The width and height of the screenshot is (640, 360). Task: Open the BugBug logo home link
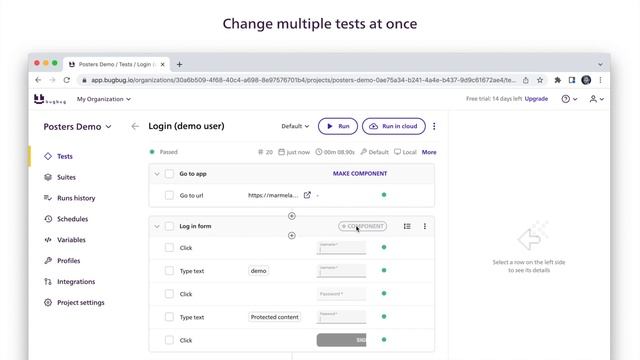point(49,99)
